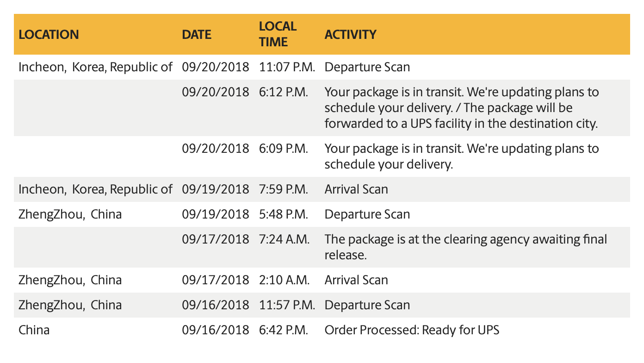This screenshot has width=644, height=363.
Task: Click the Order Processed: Ready for UPS activity
Action: [x=412, y=330]
